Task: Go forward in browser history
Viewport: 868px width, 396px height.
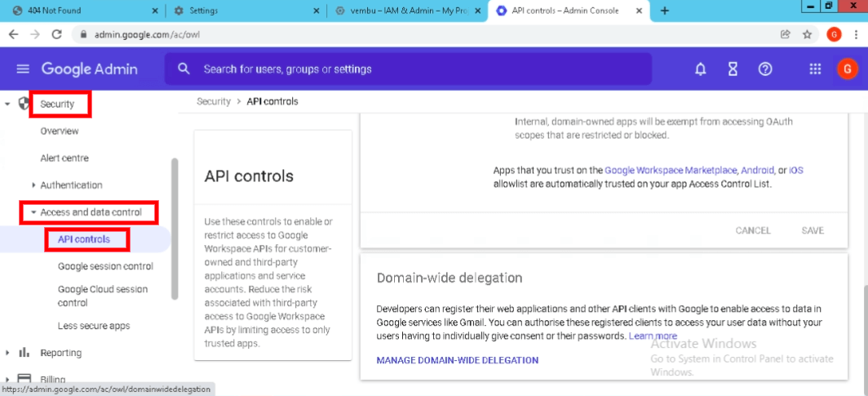Action: tap(35, 34)
